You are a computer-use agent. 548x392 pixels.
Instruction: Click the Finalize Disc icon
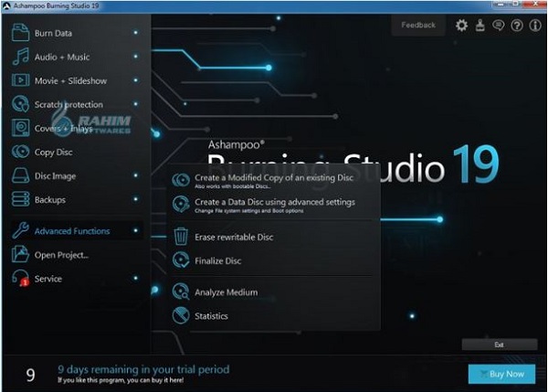click(181, 260)
